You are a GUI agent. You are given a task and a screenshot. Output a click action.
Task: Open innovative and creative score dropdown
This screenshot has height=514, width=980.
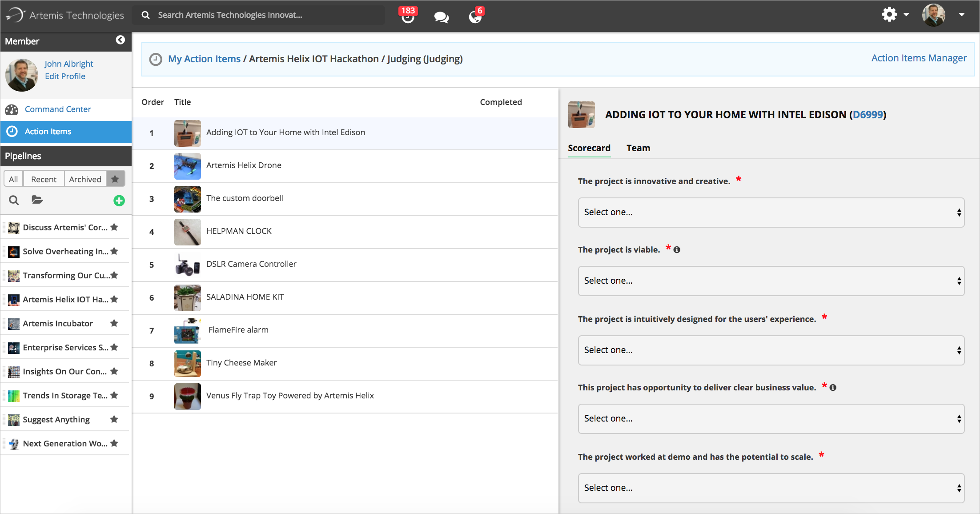pyautogui.click(x=771, y=213)
